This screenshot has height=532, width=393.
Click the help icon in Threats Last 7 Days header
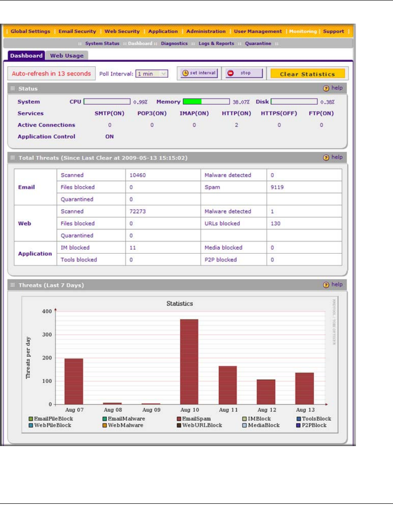[x=326, y=285]
